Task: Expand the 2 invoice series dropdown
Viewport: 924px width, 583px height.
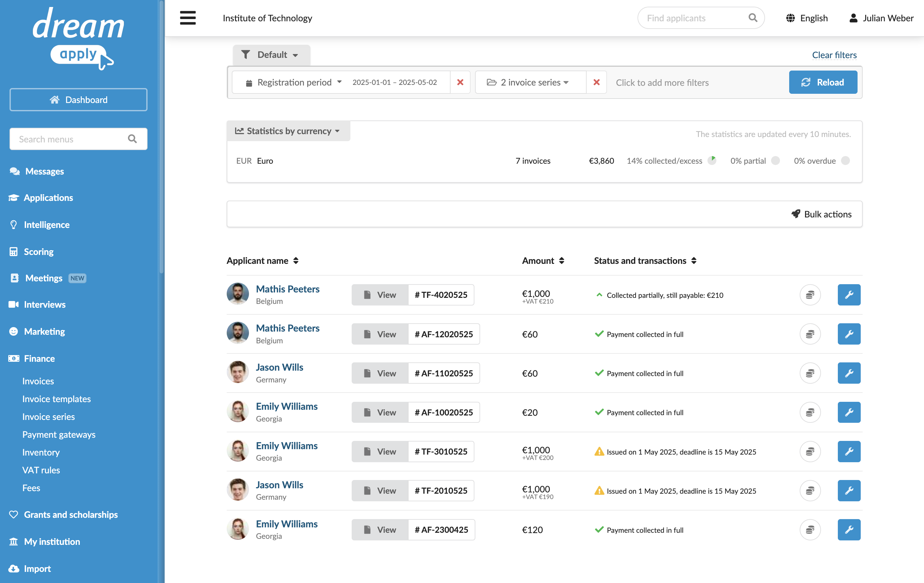Action: coord(531,82)
